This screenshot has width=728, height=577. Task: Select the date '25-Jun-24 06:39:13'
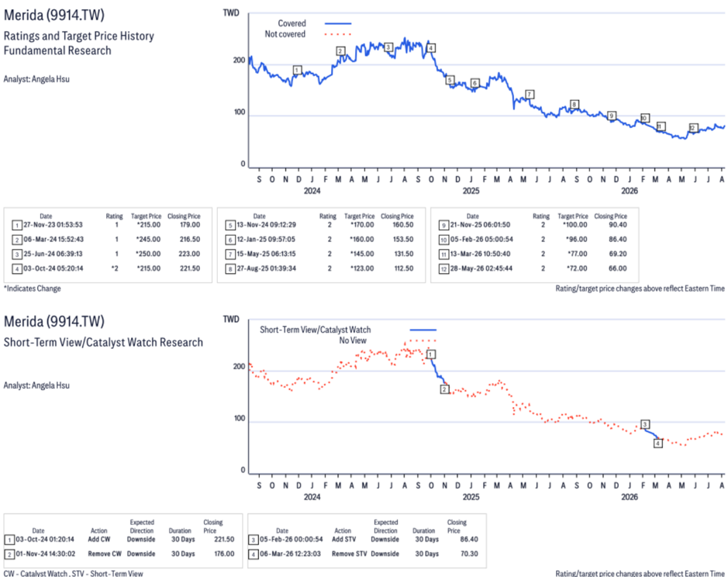coord(53,254)
